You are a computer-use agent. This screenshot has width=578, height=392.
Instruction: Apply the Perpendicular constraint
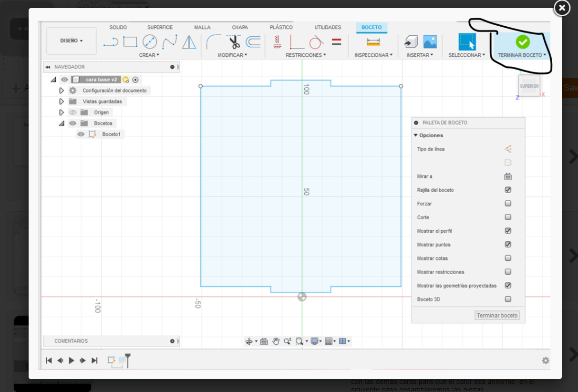pyautogui.click(x=297, y=42)
